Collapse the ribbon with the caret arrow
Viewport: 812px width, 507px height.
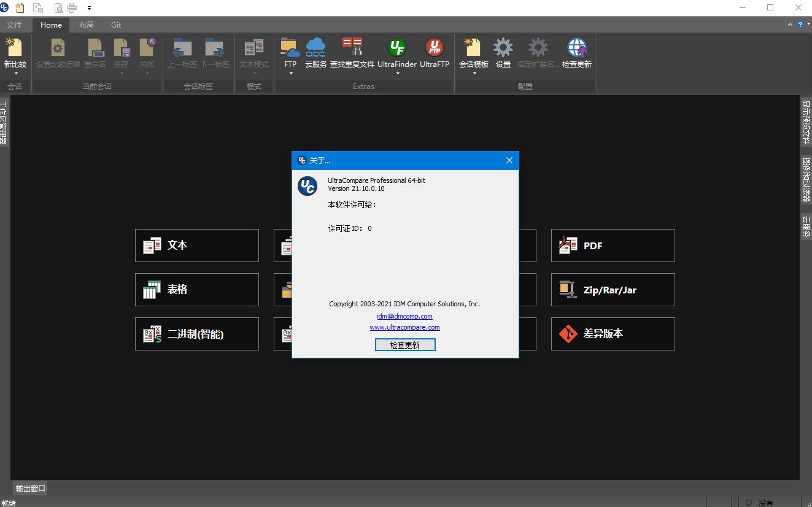click(791, 25)
